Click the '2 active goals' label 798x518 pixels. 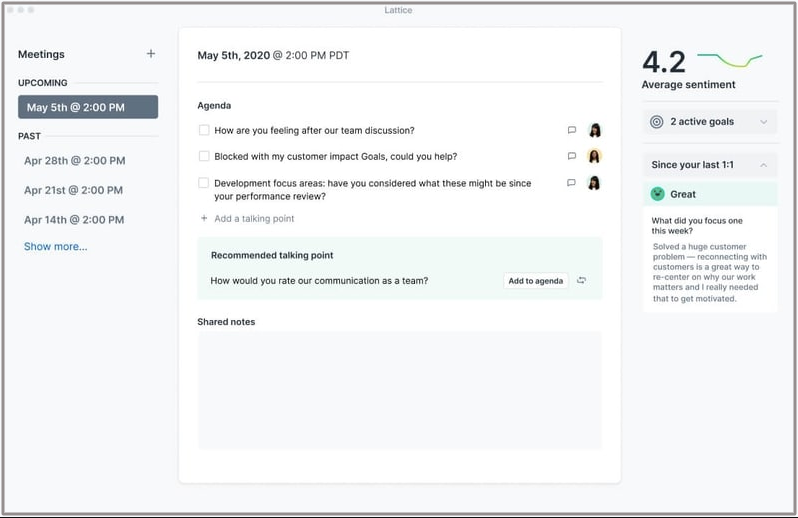point(702,122)
